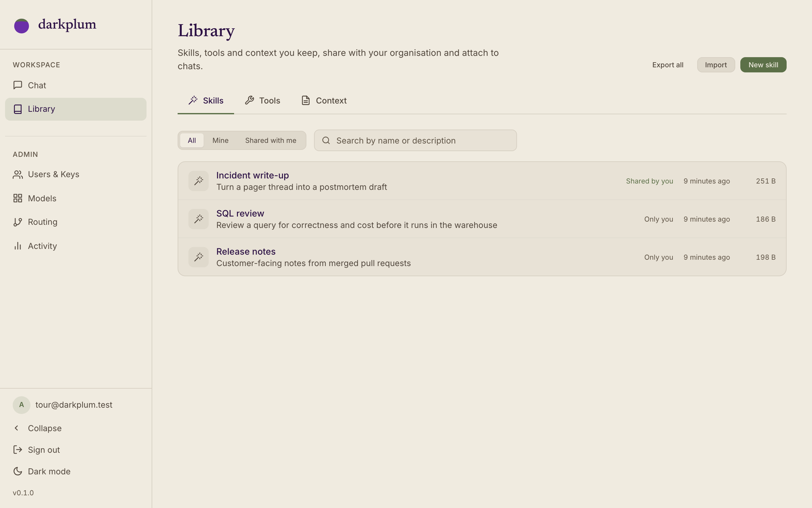
Task: Click '9 minutes ago' on Incident write-up row
Action: [x=707, y=181]
